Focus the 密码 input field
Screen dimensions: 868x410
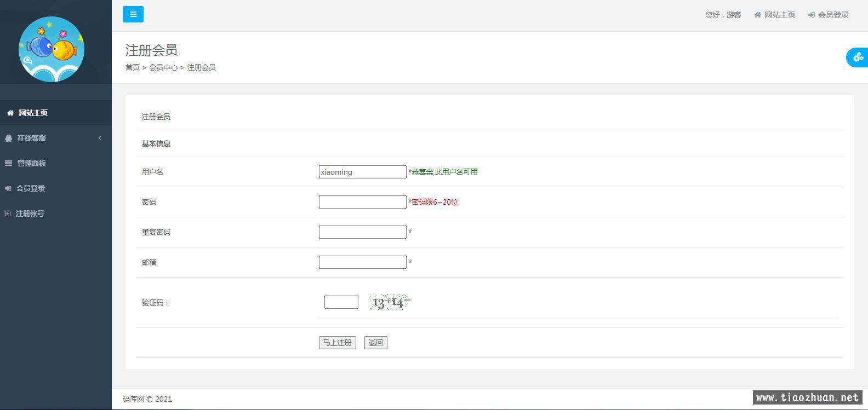pyautogui.click(x=362, y=202)
